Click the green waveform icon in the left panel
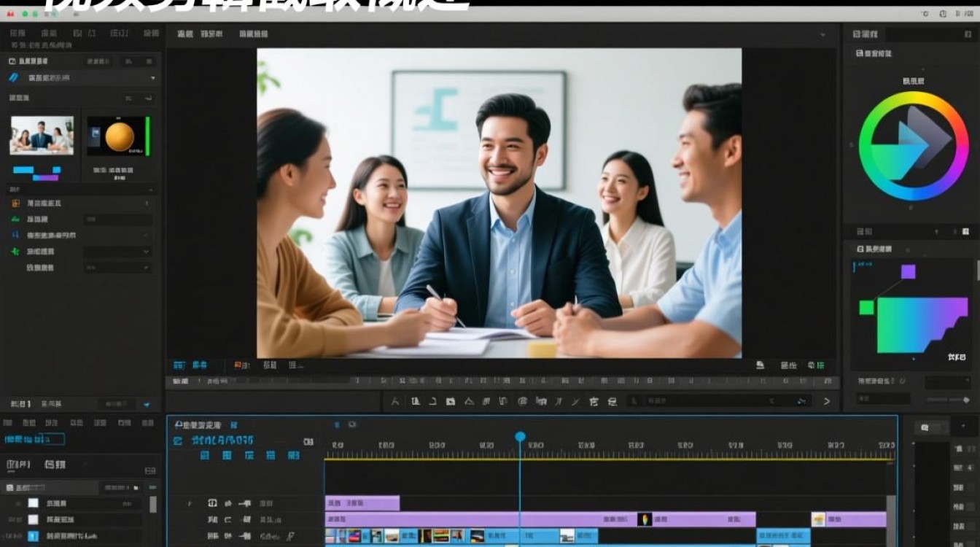The width and height of the screenshot is (980, 547). tap(15, 220)
